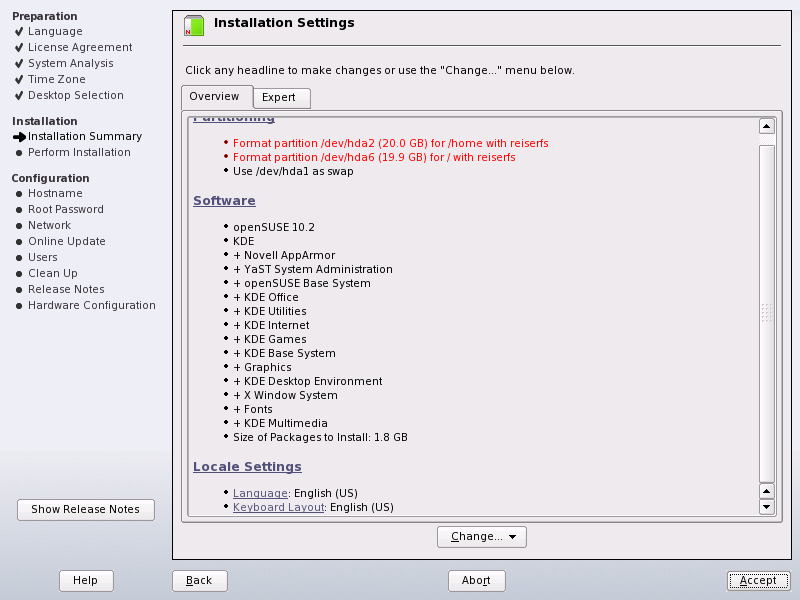Click the "+ X Window System" entry
The height and width of the screenshot is (600, 800).
(x=285, y=395)
